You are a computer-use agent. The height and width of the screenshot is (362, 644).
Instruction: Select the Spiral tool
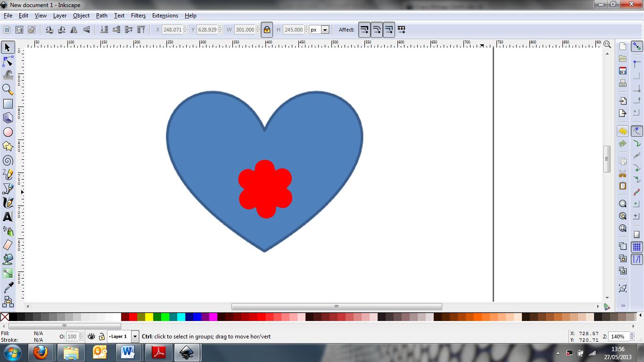[8, 160]
